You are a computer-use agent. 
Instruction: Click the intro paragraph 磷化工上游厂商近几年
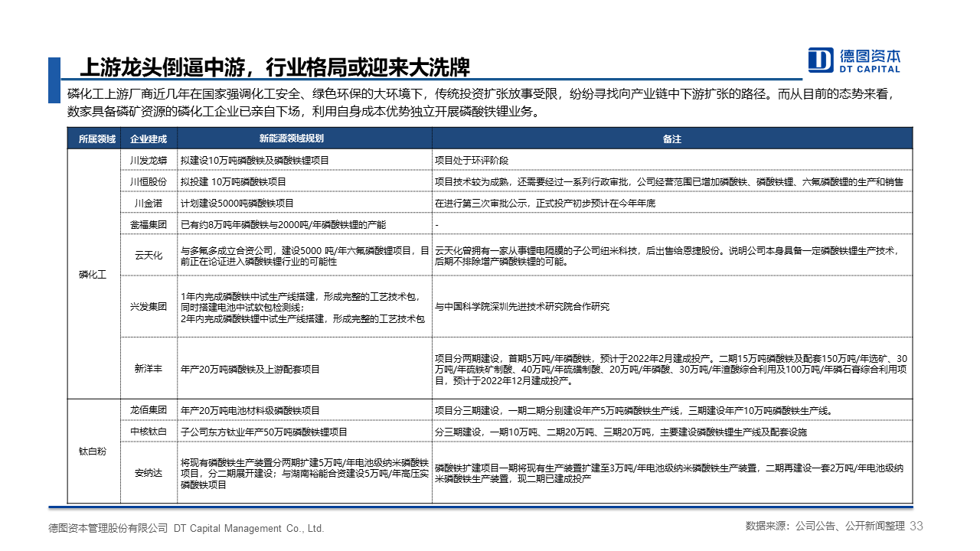[481, 103]
